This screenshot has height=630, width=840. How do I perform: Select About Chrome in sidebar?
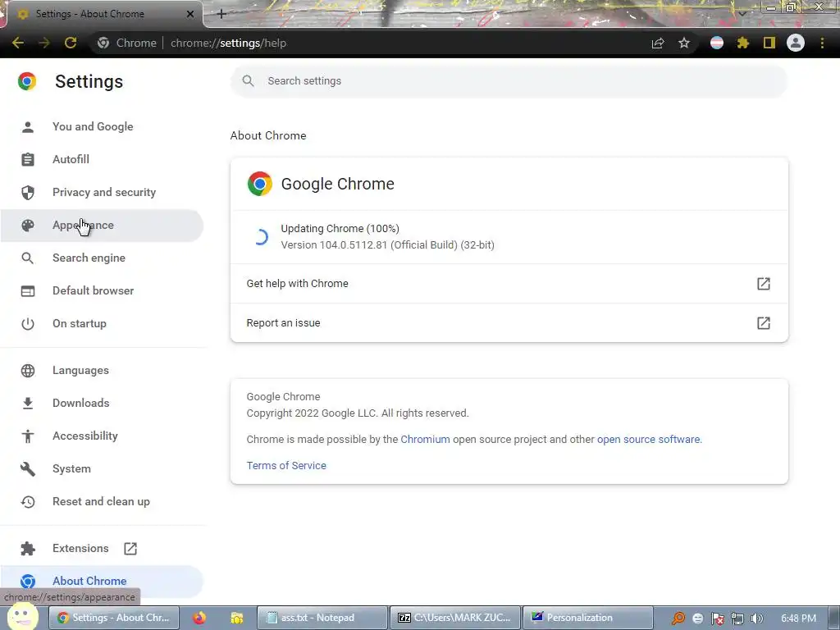tap(102, 581)
